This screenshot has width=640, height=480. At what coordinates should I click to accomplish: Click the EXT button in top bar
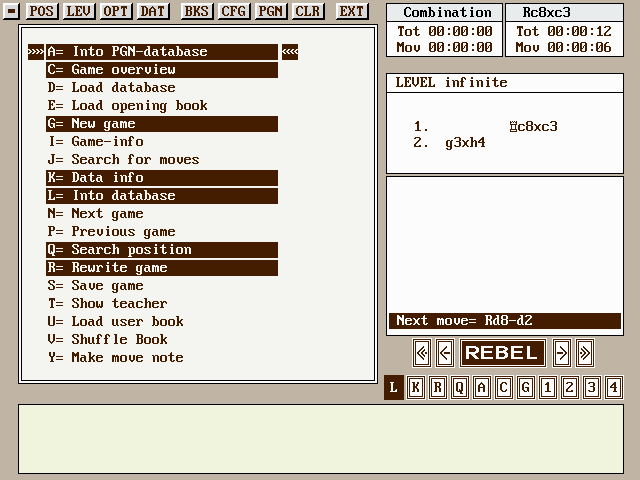click(351, 11)
